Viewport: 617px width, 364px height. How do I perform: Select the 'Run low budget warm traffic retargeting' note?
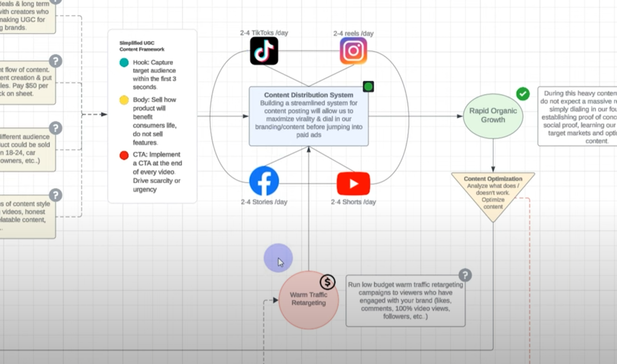(x=405, y=300)
